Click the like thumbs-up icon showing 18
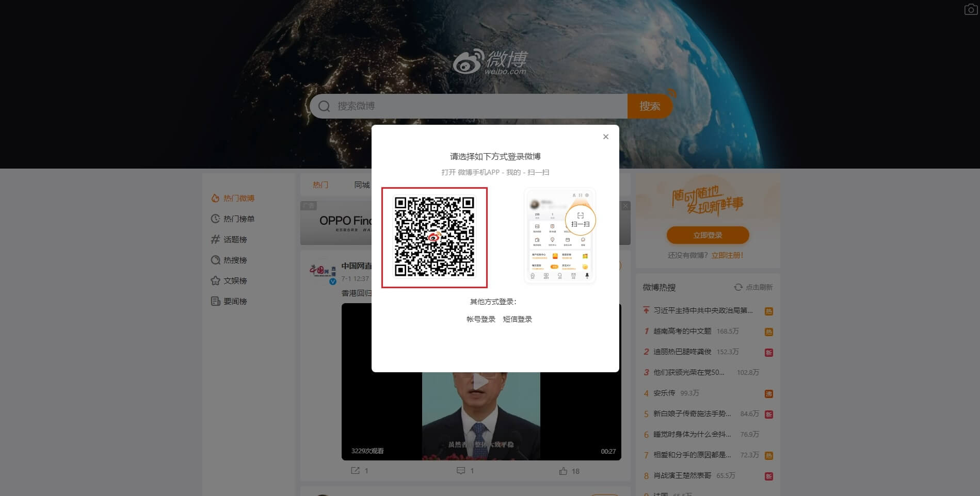This screenshot has height=496, width=980. point(563,471)
